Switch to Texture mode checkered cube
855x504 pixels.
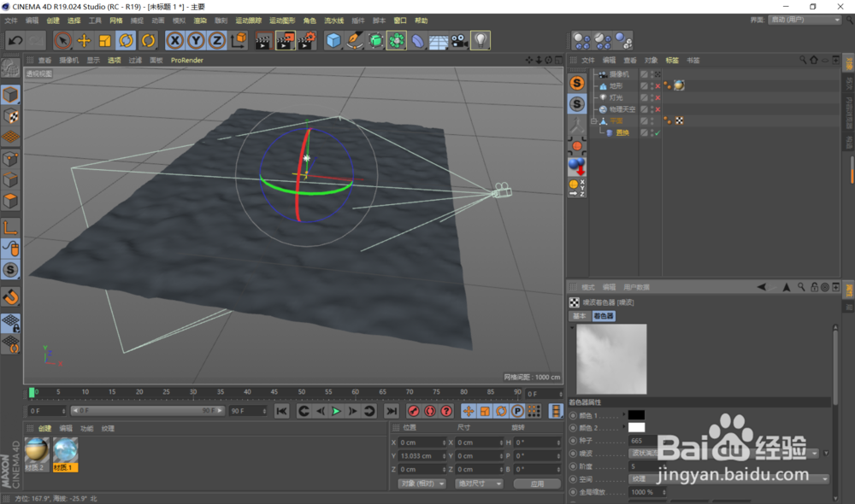coord(11,116)
